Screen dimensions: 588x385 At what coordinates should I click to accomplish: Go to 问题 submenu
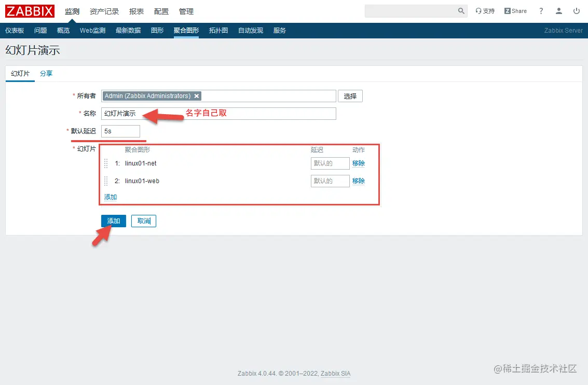40,31
